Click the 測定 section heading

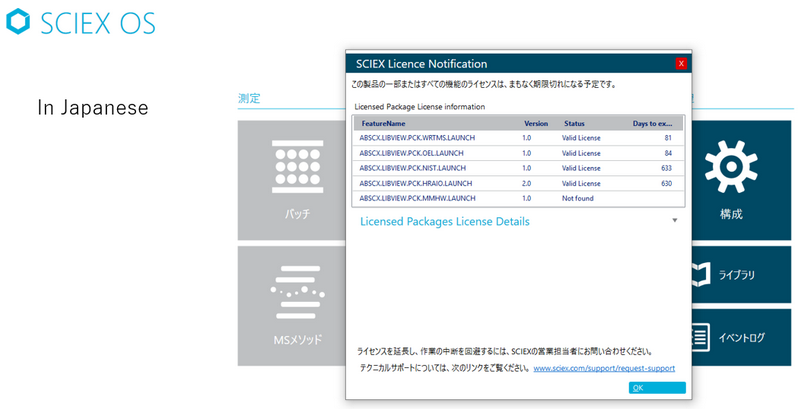249,98
